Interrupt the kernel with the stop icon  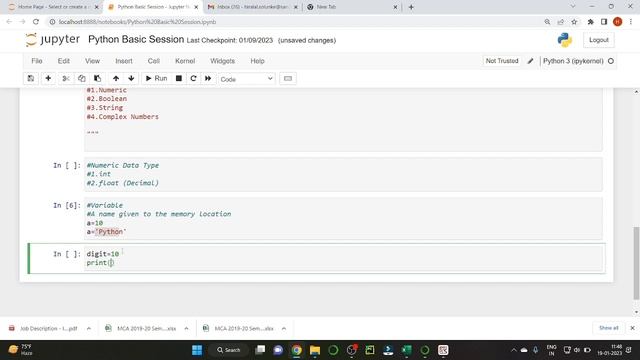pyautogui.click(x=179, y=78)
